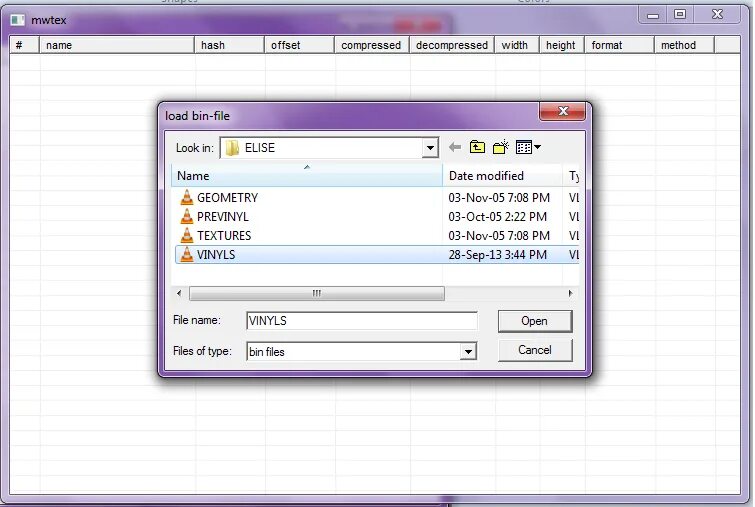
Task: Click the offset column header in mwtex
Action: 299,45
